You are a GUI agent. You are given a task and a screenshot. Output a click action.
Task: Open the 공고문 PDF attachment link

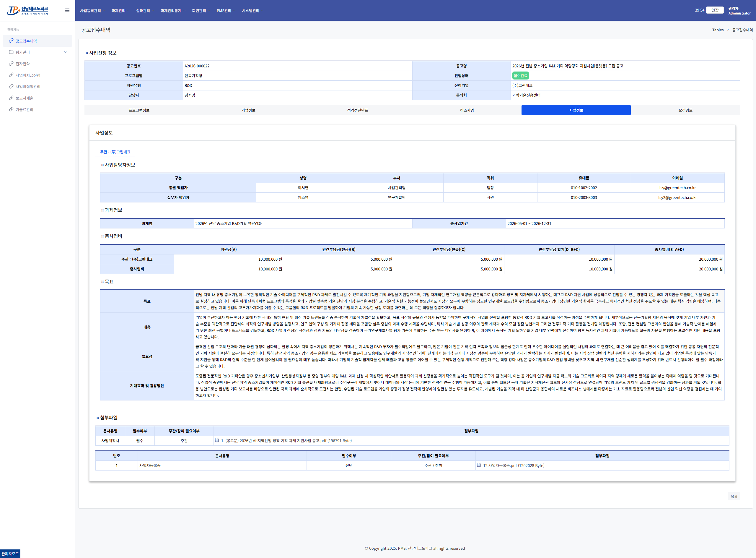click(286, 440)
